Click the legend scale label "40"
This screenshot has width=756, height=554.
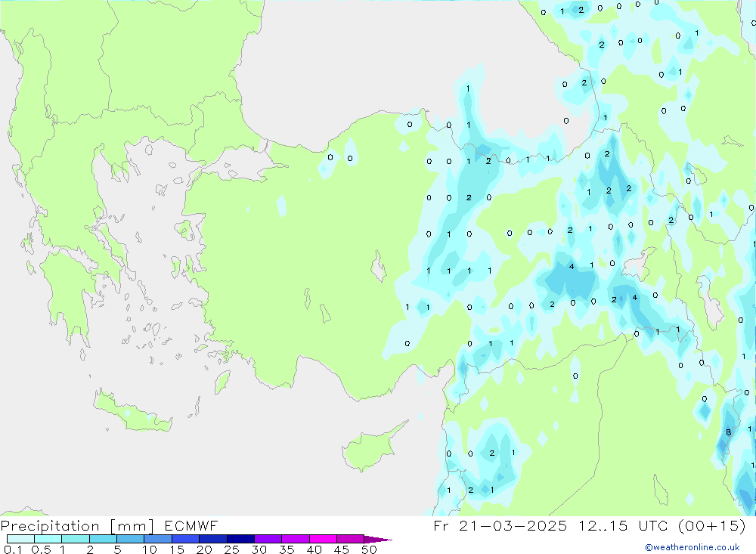[314, 549]
